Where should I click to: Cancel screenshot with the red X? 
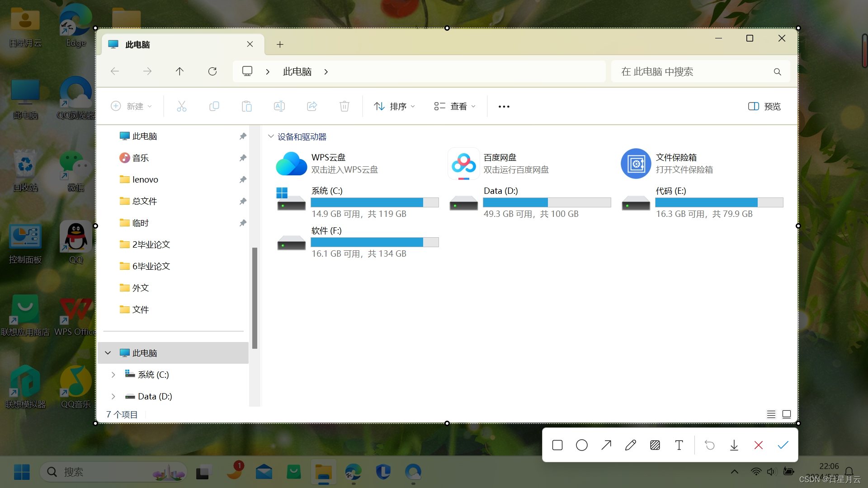(x=759, y=445)
